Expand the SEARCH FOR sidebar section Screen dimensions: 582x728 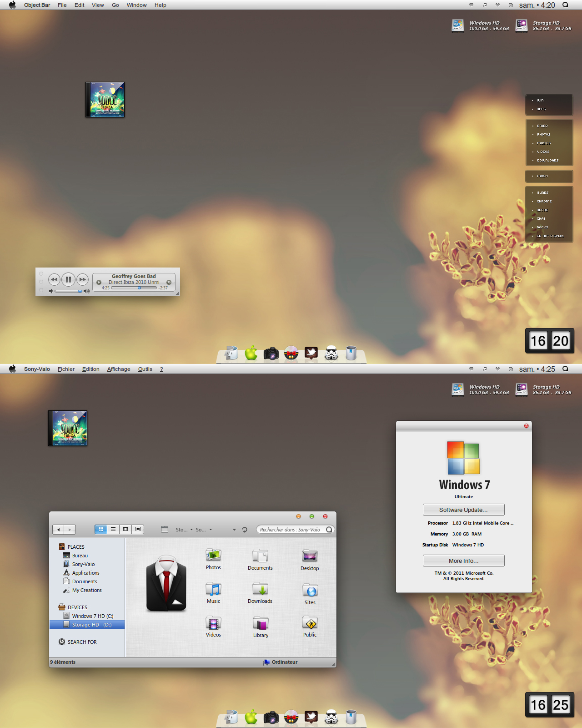82,642
